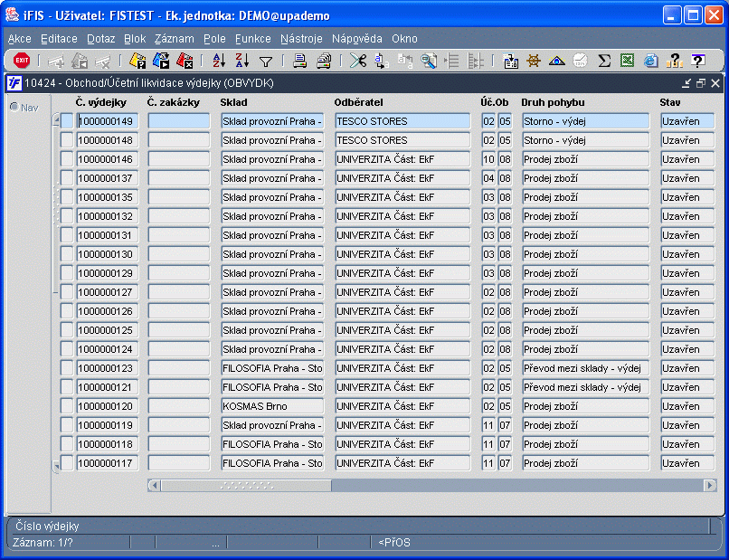Click the blue execute-query disk icon
729x560 pixels.
coord(161,61)
